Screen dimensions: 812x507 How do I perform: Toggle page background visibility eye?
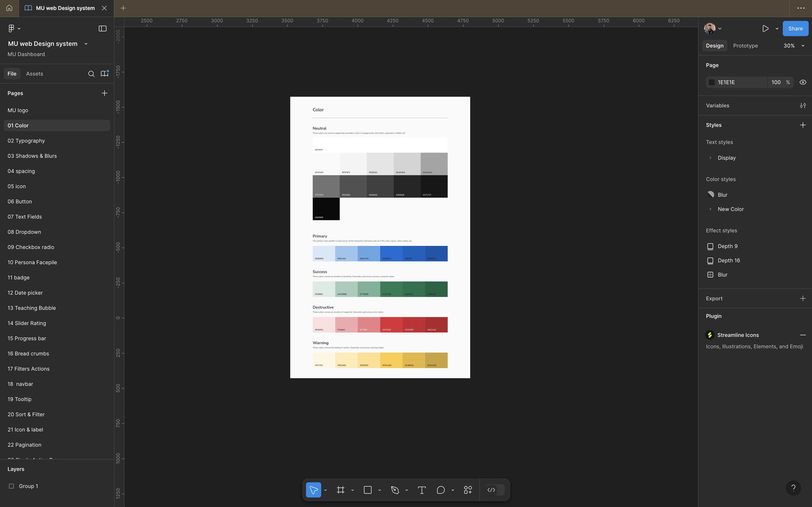[802, 82]
